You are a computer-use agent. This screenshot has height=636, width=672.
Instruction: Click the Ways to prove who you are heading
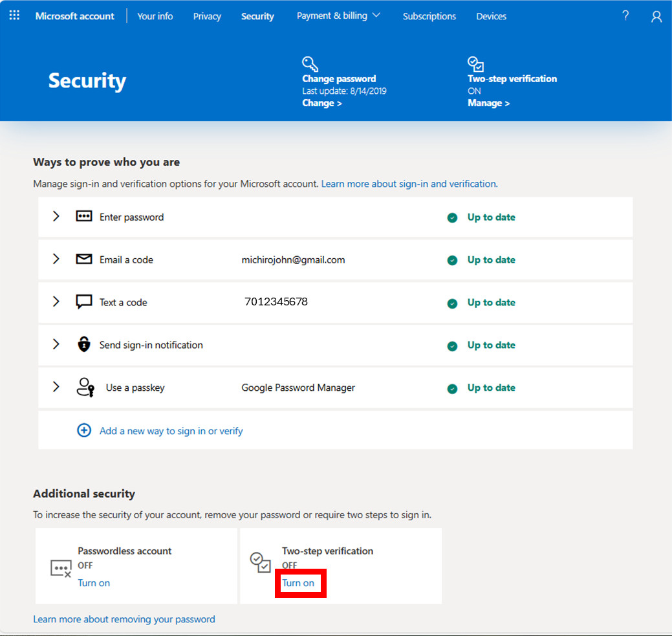coord(106,162)
